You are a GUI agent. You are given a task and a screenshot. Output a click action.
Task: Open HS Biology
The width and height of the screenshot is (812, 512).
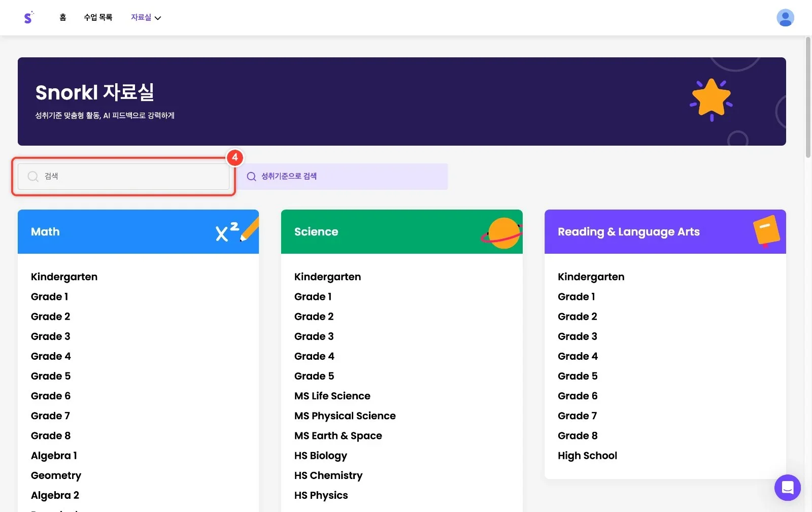tap(321, 456)
